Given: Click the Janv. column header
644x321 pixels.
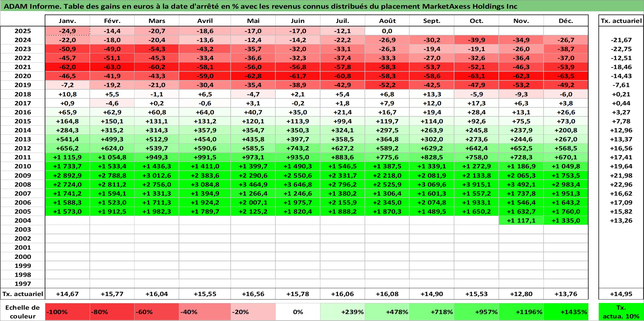Looking at the screenshot, I should tap(67, 21).
